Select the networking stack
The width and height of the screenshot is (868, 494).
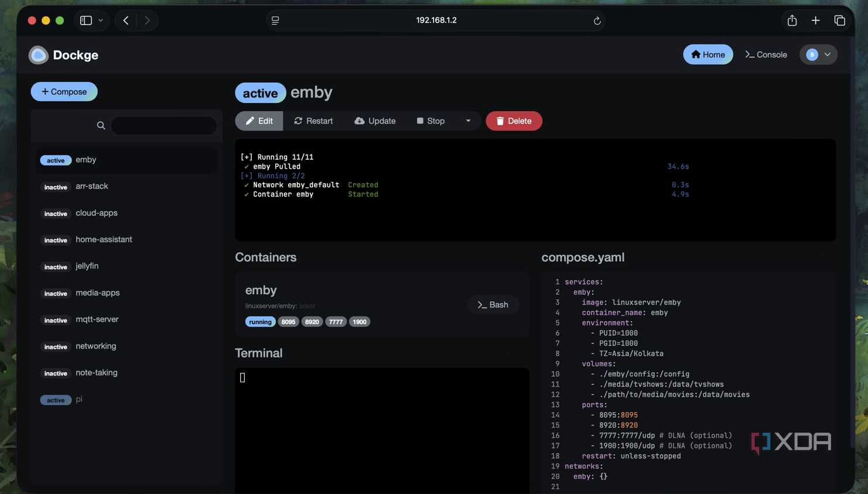pyautogui.click(x=127, y=346)
